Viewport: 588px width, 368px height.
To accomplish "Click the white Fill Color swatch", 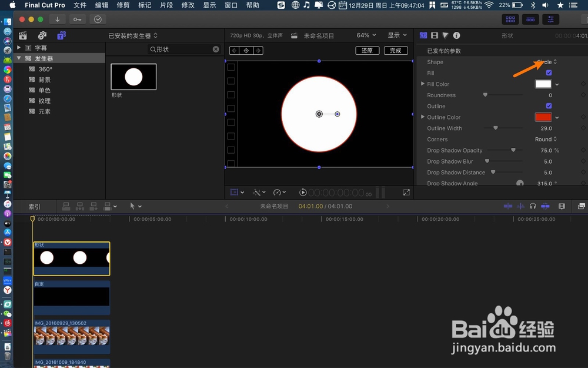I will [x=543, y=84].
